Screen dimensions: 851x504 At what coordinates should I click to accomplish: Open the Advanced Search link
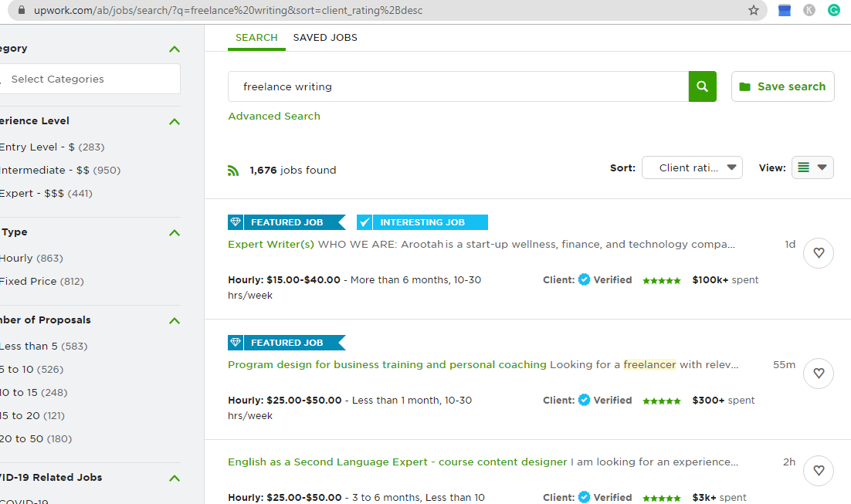pos(274,116)
